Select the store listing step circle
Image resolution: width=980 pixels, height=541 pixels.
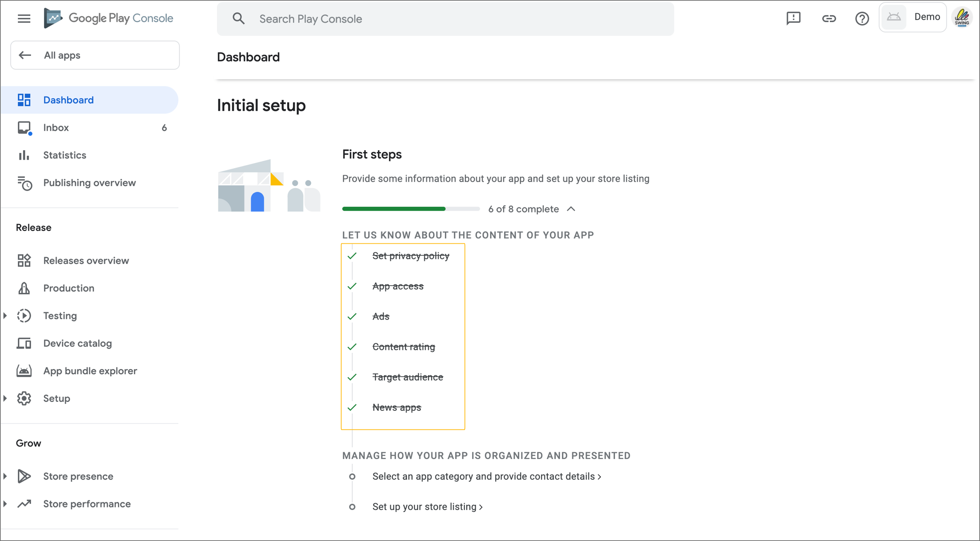tap(352, 507)
